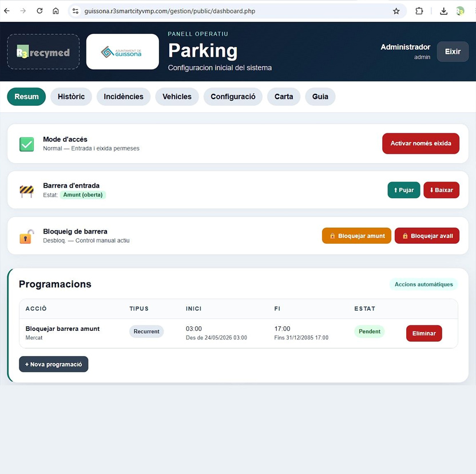The image size is (476, 474).
Task: Switch to the Històric tab
Action: tap(72, 97)
